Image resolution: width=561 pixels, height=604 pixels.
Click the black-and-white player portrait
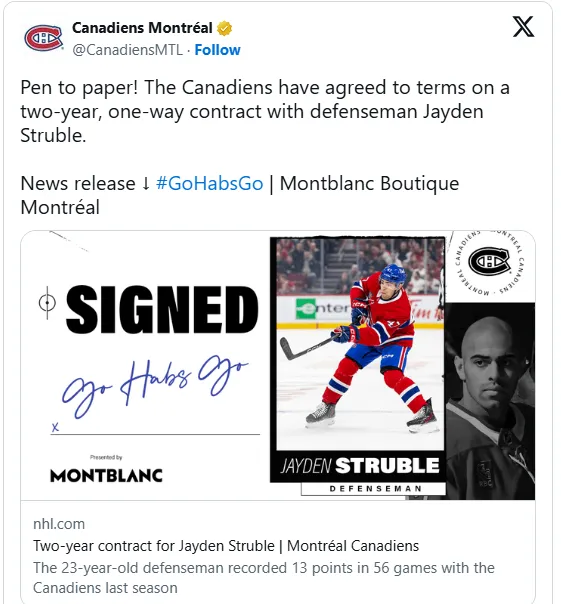[x=490, y=401]
